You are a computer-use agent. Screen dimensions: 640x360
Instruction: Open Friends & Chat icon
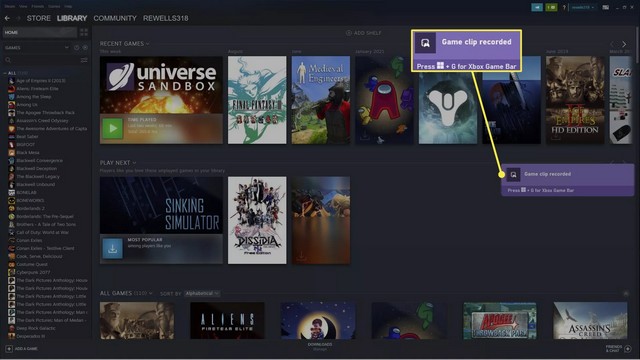click(x=628, y=349)
